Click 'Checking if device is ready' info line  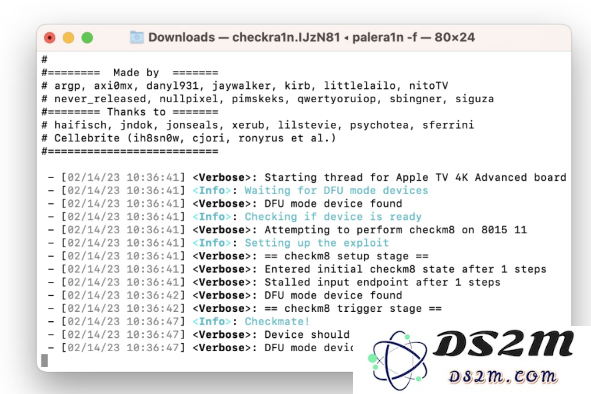point(235,217)
